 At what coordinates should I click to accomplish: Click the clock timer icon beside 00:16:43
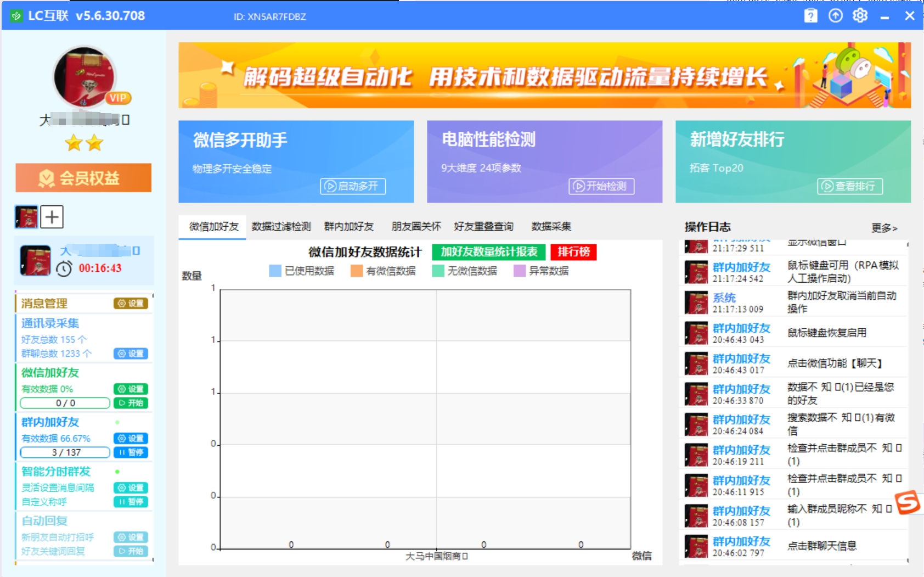point(64,268)
